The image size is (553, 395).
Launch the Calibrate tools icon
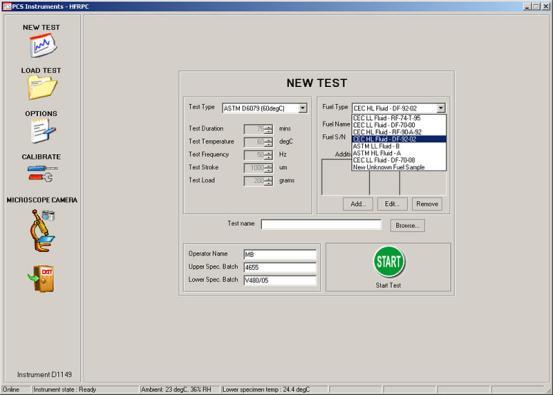click(x=42, y=174)
